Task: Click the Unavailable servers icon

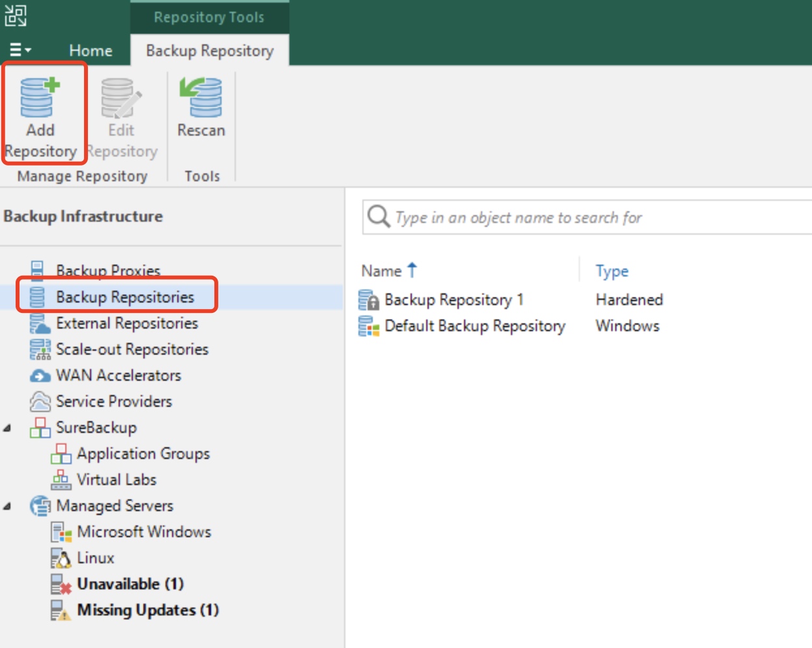Action: [61, 584]
